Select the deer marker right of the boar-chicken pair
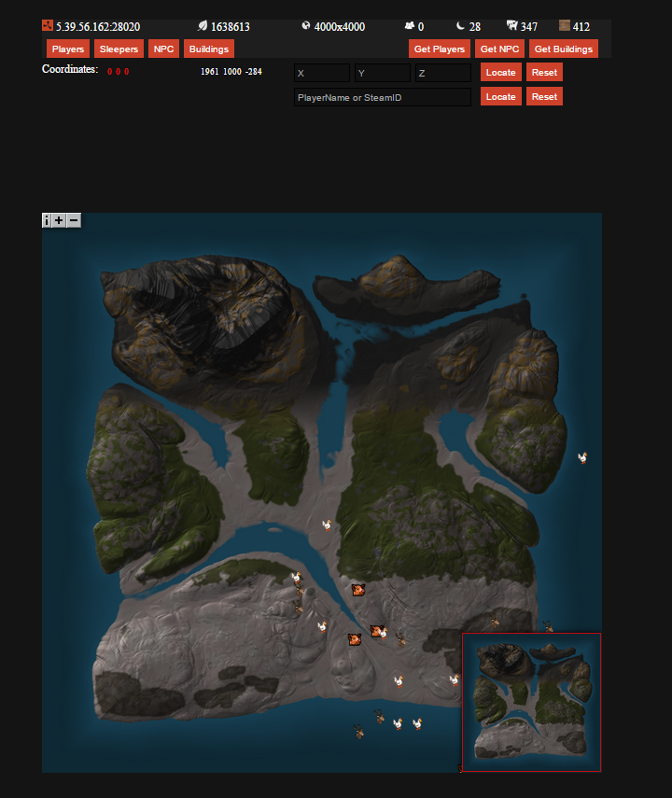 coord(401,639)
